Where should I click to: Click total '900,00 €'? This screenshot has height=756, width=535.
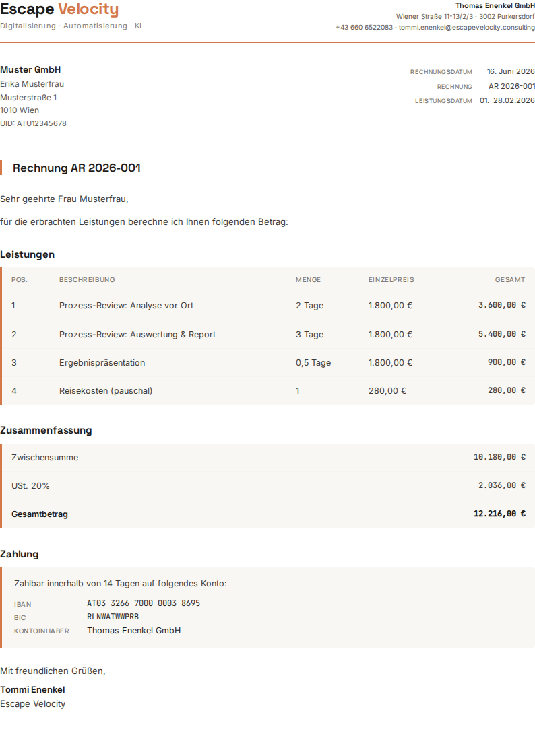click(507, 362)
